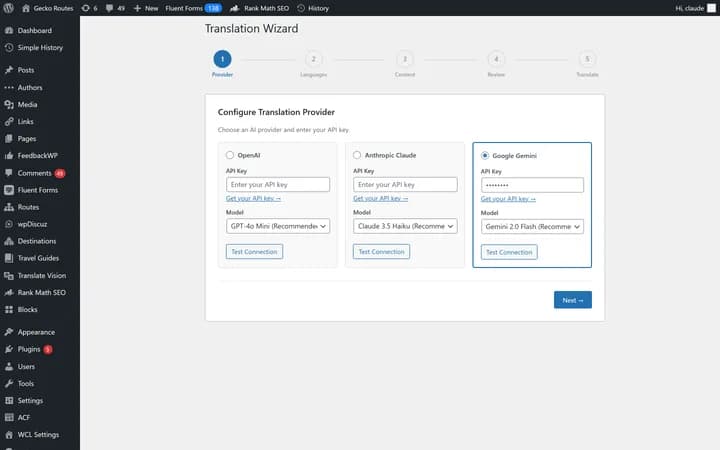The width and height of the screenshot is (720, 450).
Task: Test Connection for Google Gemini
Action: click(509, 252)
